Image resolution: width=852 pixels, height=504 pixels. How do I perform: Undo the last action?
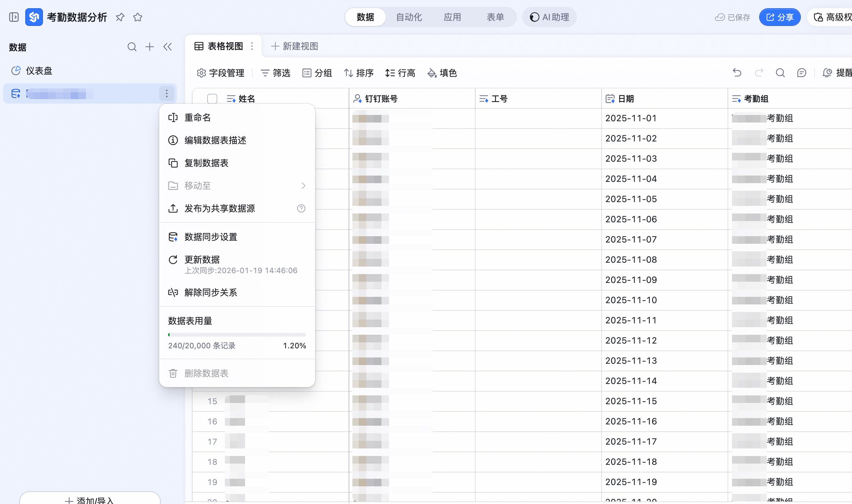pyautogui.click(x=737, y=73)
